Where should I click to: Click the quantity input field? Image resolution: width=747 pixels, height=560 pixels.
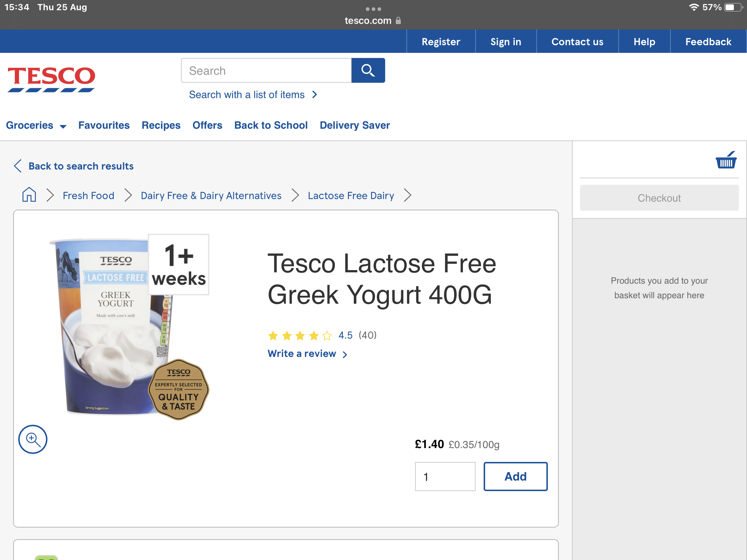445,477
